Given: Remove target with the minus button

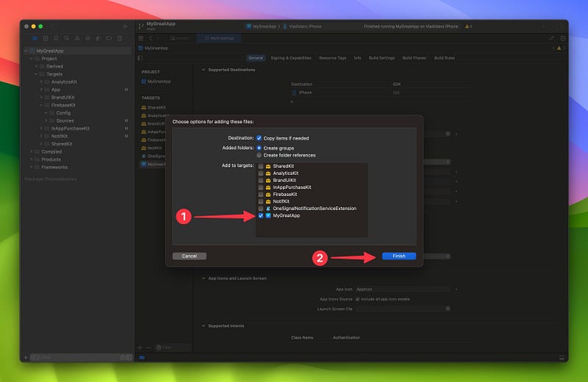Looking at the screenshot, I should point(148,347).
